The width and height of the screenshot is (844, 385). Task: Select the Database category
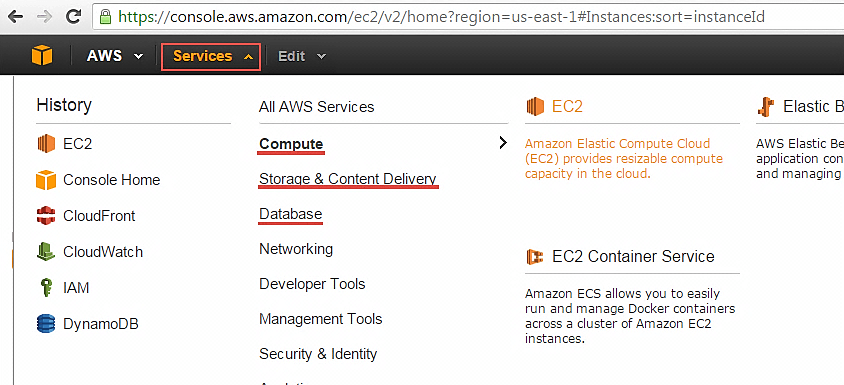point(291,214)
